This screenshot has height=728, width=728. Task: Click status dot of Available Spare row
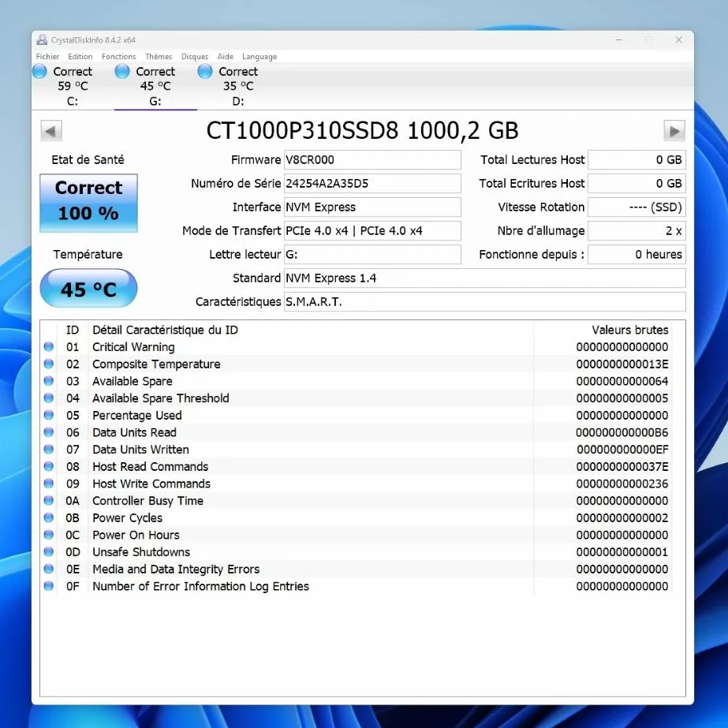tap(49, 381)
